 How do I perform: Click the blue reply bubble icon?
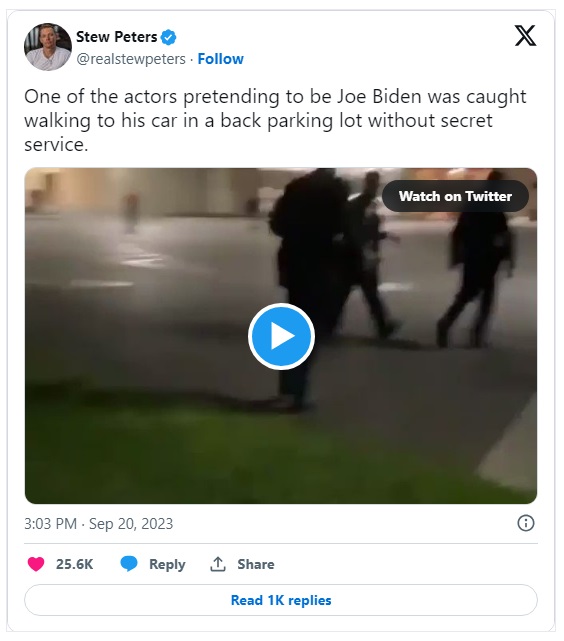coord(129,564)
